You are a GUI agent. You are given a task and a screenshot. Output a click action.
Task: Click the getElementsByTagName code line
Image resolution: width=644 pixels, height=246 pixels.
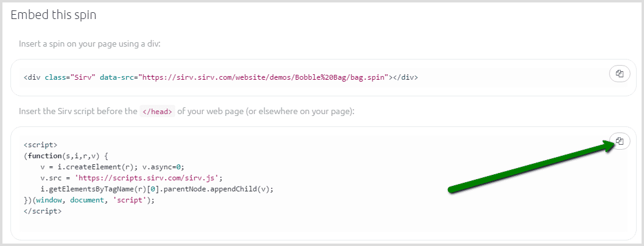157,189
